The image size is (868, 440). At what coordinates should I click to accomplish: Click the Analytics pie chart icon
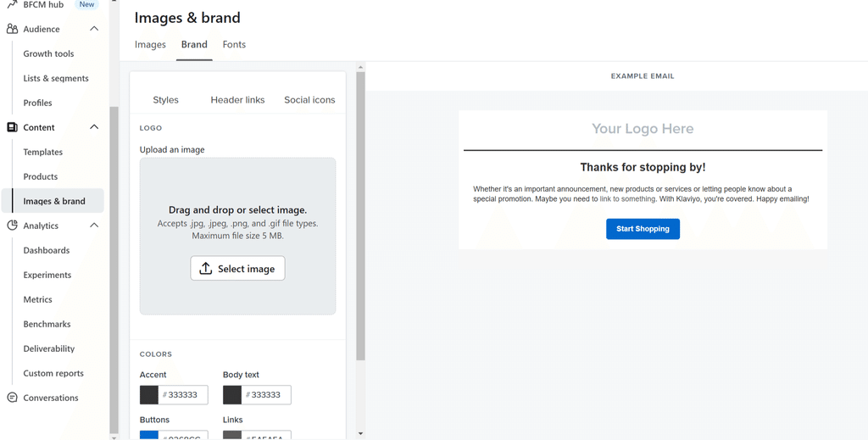point(12,226)
